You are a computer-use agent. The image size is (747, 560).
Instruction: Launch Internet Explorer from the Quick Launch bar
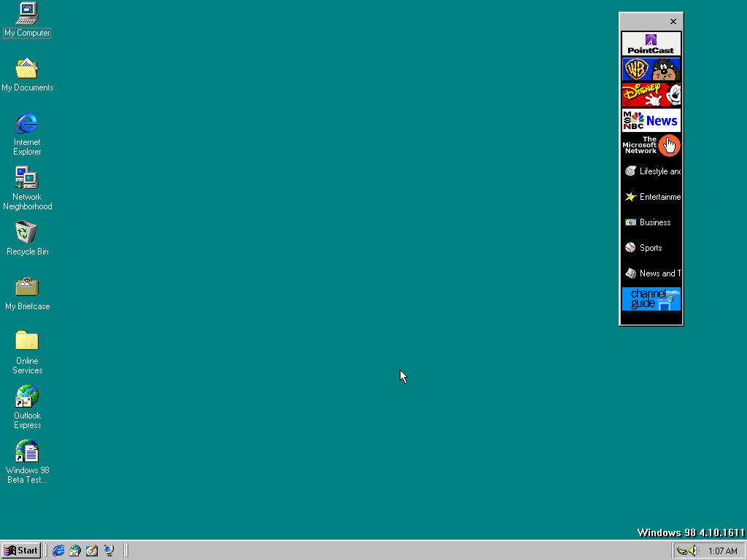click(58, 551)
